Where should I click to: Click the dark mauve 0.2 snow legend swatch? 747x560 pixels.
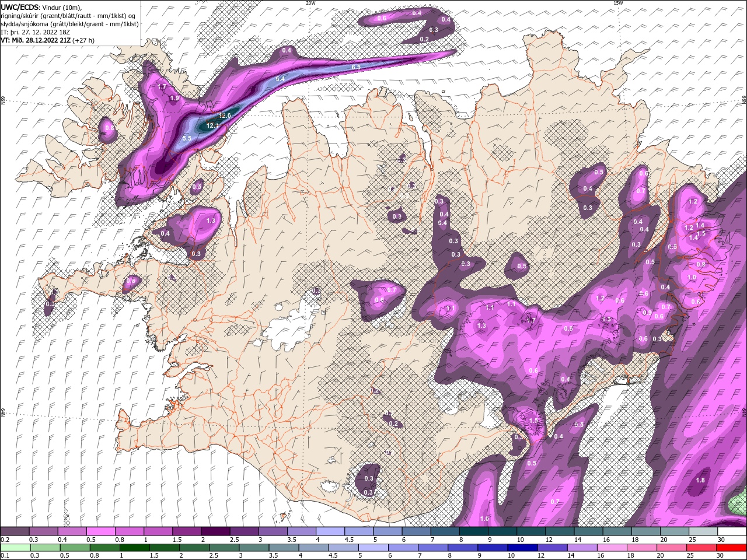pyautogui.click(x=15, y=531)
